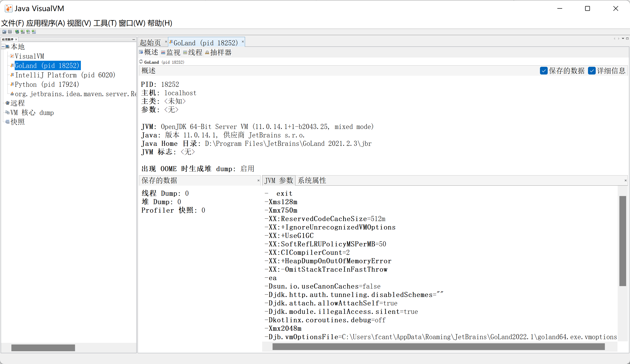630x364 pixels.
Task: Click the Load Snapshot toolbar icon
Action: point(5,32)
